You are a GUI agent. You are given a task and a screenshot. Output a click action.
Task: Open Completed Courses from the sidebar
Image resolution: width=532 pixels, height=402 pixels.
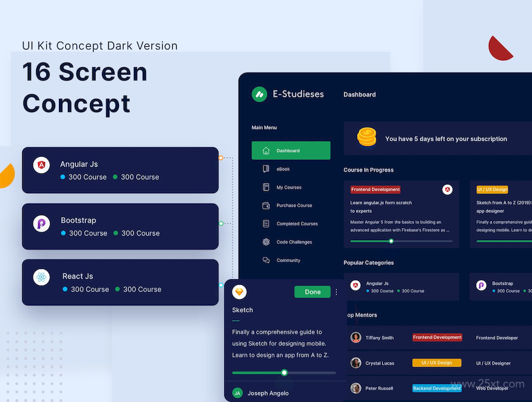tap(291, 223)
